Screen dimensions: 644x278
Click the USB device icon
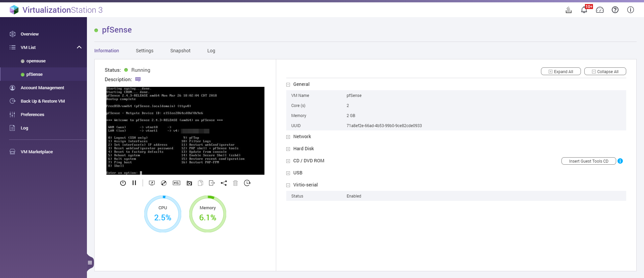[177, 183]
